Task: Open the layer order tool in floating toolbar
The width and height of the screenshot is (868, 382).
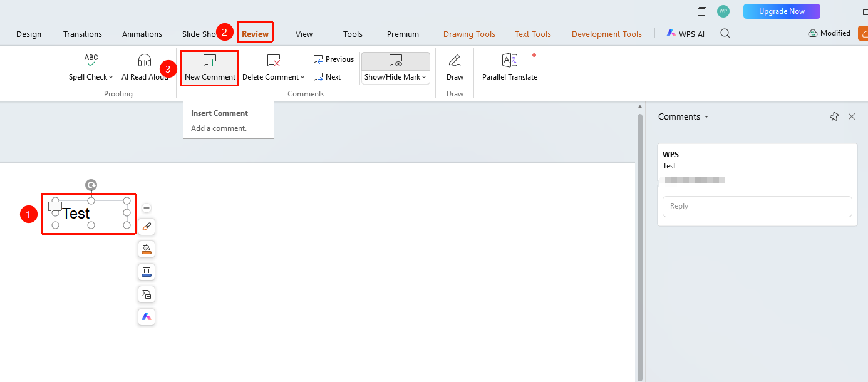Action: pyautogui.click(x=147, y=294)
